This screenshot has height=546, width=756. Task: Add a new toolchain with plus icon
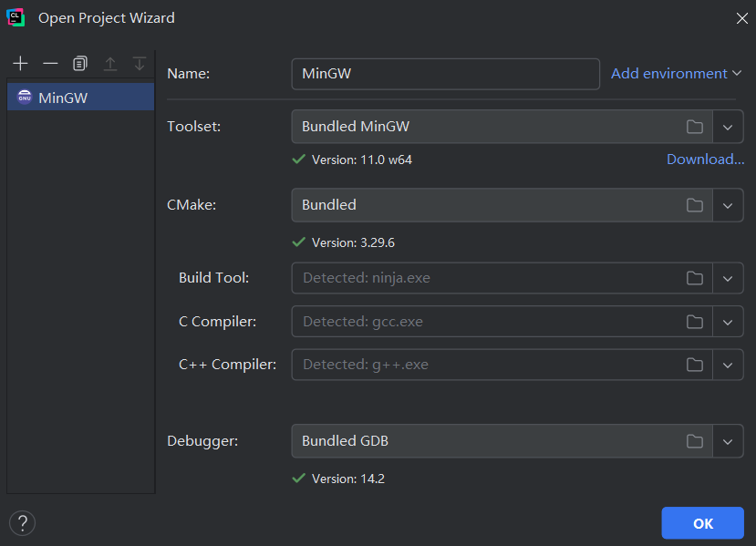tap(20, 64)
